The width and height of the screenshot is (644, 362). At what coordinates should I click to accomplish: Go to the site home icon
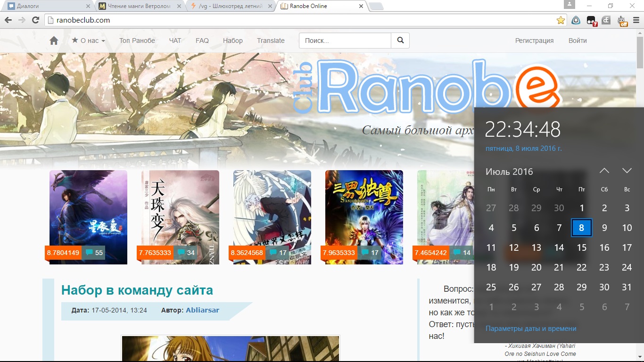[x=54, y=41]
